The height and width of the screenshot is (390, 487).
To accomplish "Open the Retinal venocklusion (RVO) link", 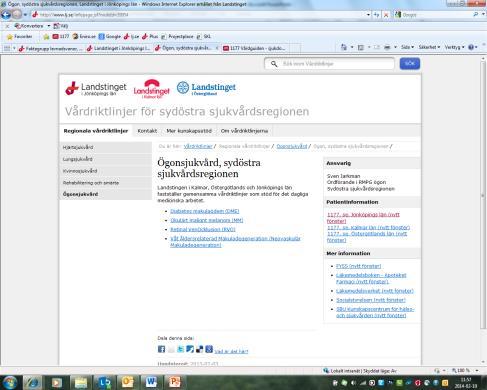I will [203, 229].
